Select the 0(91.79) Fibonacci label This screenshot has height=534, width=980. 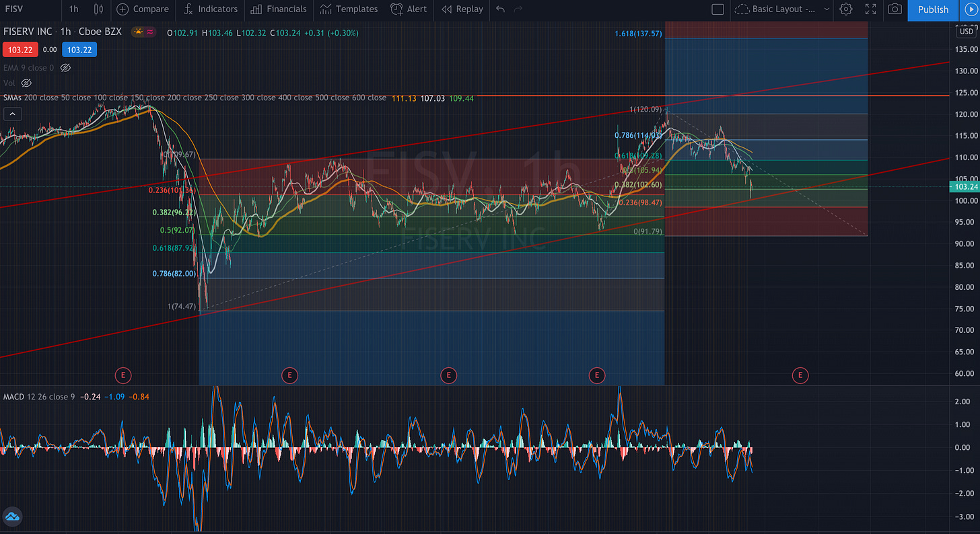pyautogui.click(x=647, y=231)
